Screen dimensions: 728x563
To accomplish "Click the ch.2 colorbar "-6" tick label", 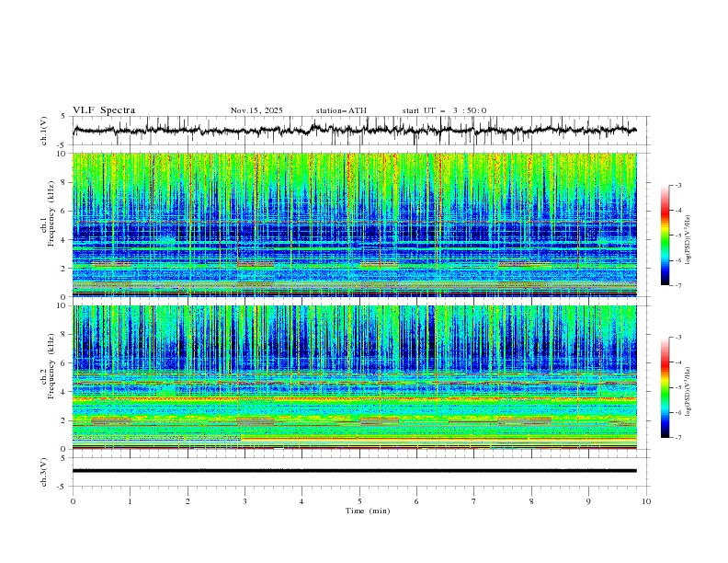I will pos(678,412).
